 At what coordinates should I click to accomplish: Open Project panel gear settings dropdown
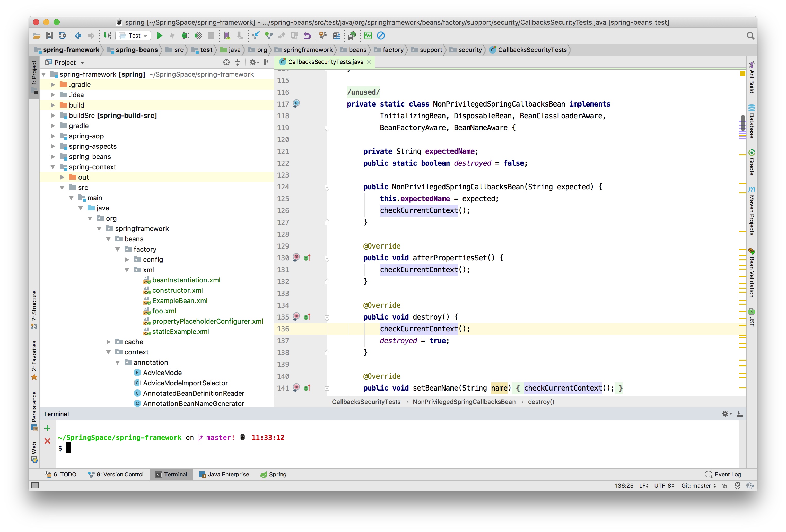pyautogui.click(x=254, y=62)
